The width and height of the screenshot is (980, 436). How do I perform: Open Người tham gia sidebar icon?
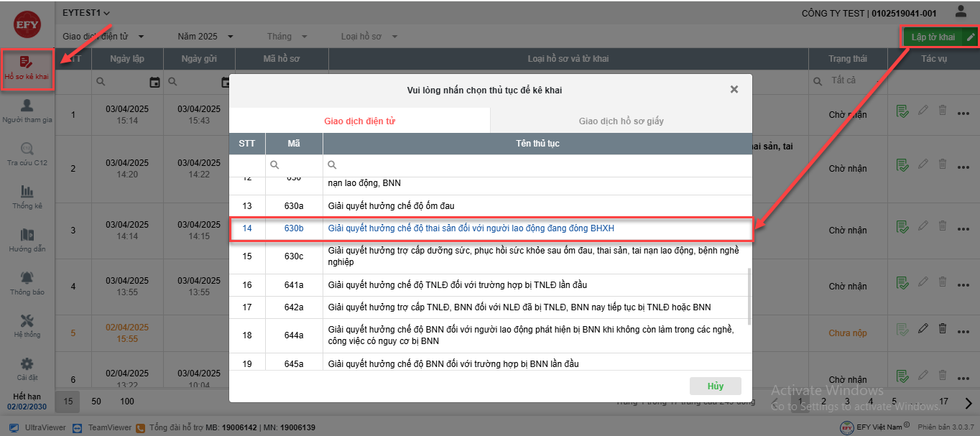pos(27,111)
